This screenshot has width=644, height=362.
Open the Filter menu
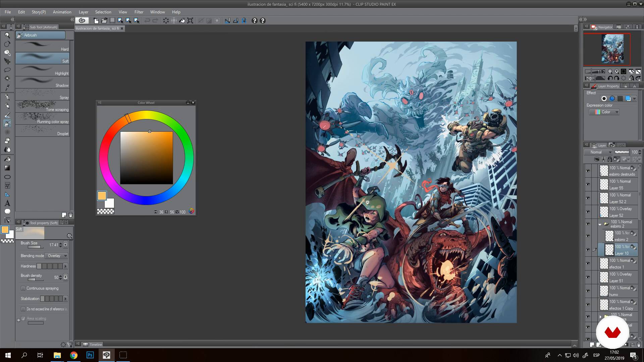click(139, 12)
